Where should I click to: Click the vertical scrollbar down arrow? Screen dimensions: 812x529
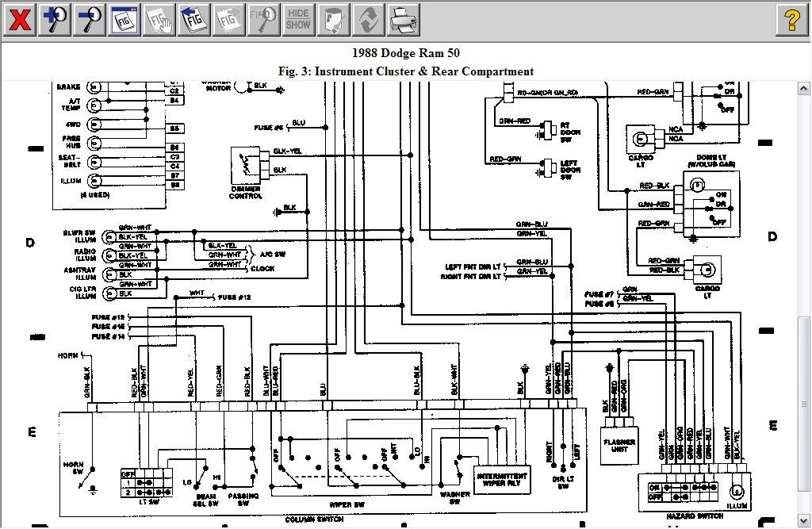coord(804,520)
